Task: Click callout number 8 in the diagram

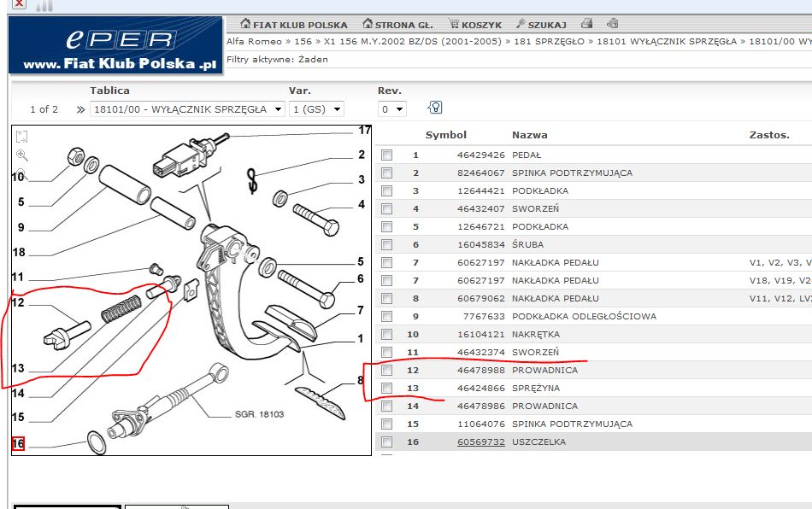Action: [361, 381]
